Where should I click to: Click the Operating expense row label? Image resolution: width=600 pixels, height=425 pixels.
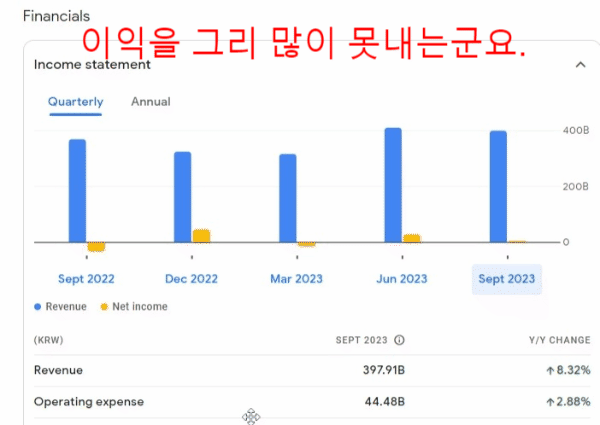(x=89, y=402)
